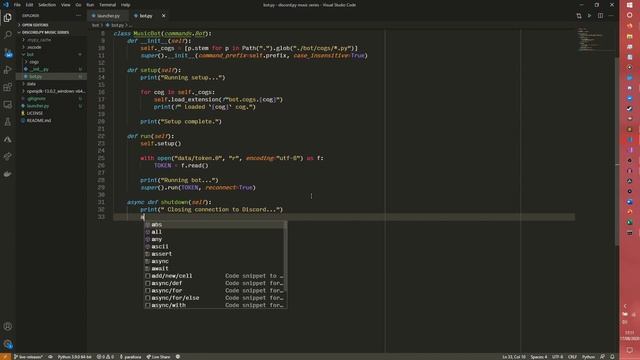Open the Terminal menu
640x360 pixels.
pos(107,5)
